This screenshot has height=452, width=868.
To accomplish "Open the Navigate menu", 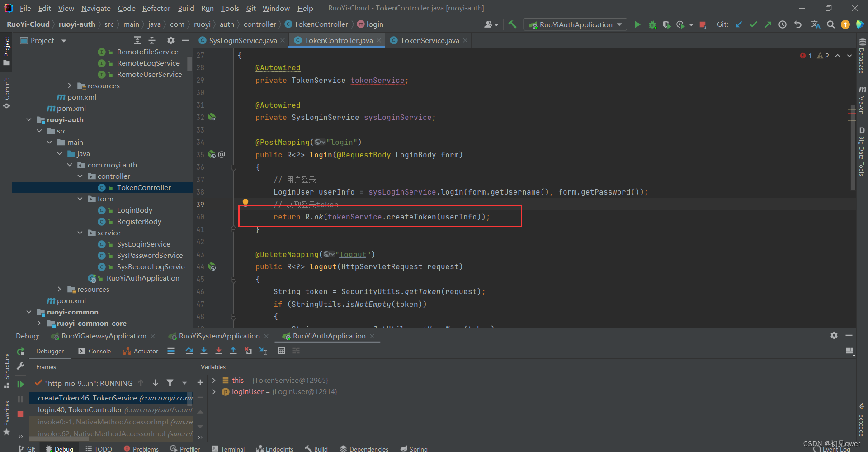I will [x=96, y=8].
